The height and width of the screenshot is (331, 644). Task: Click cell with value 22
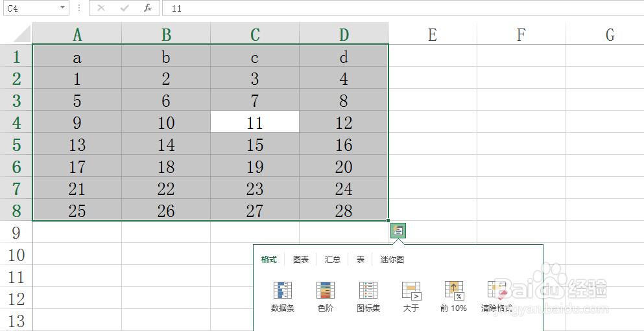166,188
